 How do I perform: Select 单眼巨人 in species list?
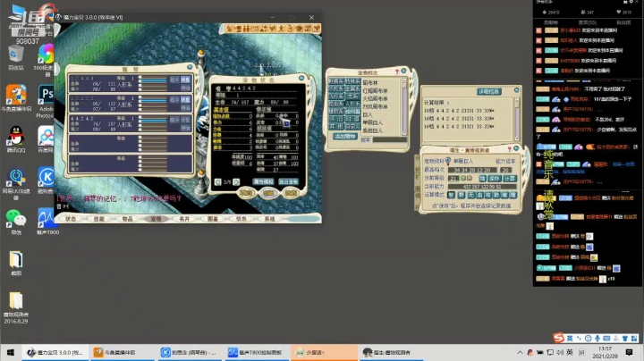pyautogui.click(x=372, y=122)
